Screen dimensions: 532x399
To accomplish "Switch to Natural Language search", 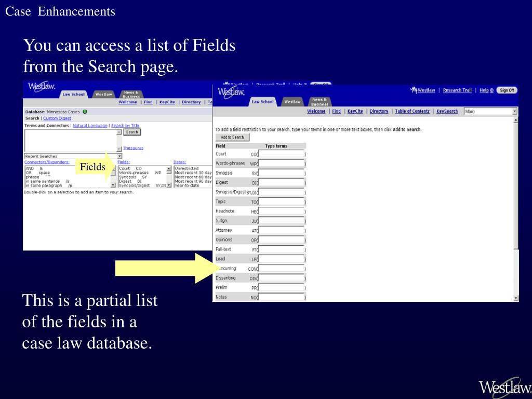I will point(90,126).
